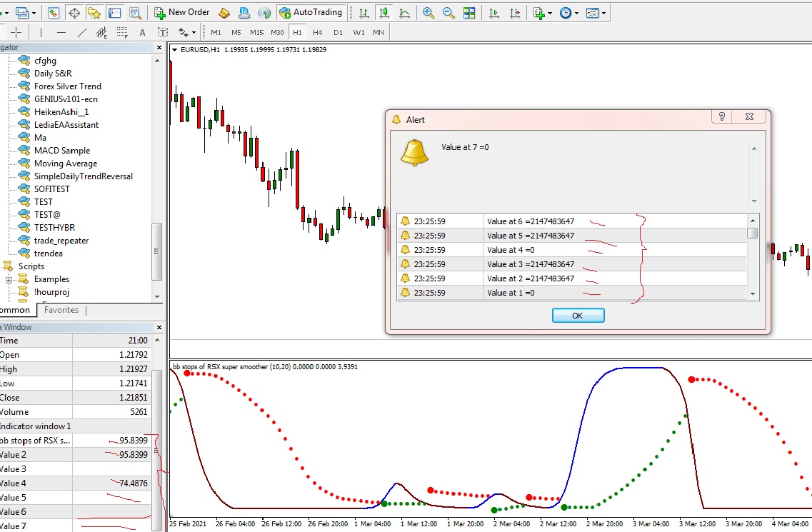Click OK in the Alert dialog
Viewport: 812px width, 532px height.
point(578,316)
